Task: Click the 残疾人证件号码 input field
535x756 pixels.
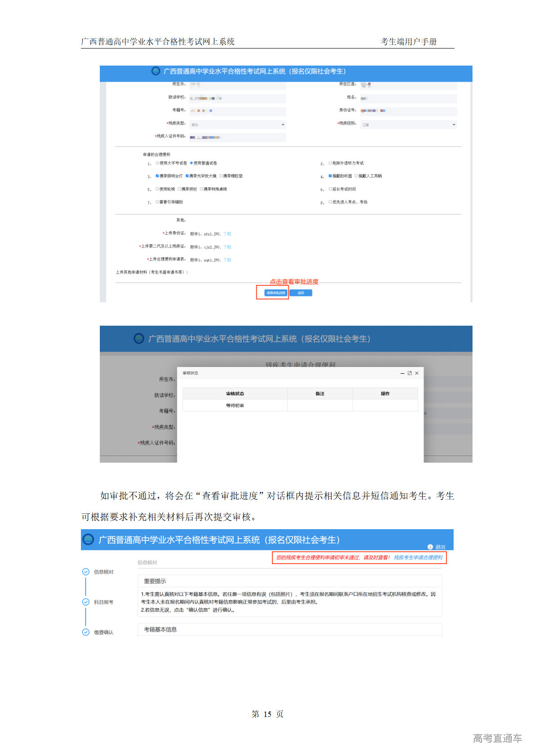Action: 238,137
